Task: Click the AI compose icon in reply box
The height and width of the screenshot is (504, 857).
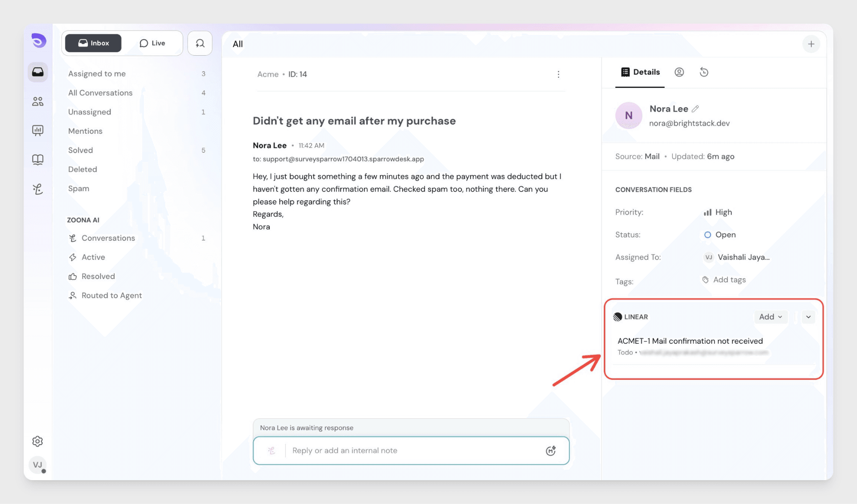Action: (551, 450)
